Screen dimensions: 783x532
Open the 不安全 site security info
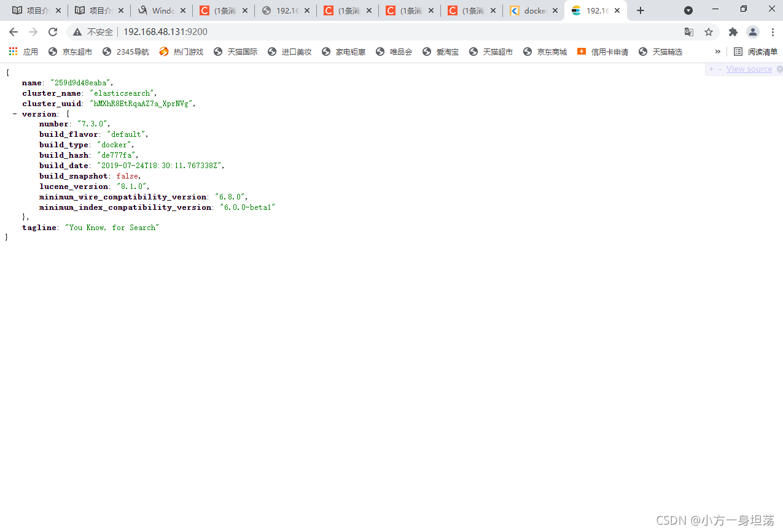[x=94, y=32]
